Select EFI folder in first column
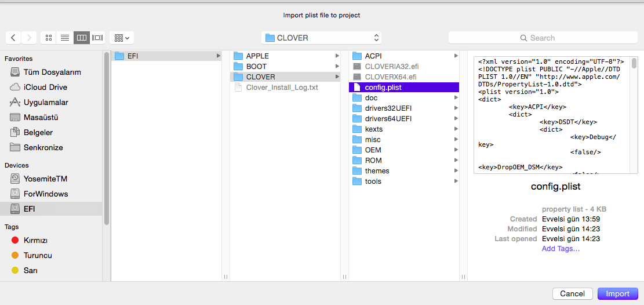Image resolution: width=644 pixels, height=305 pixels. (166, 56)
